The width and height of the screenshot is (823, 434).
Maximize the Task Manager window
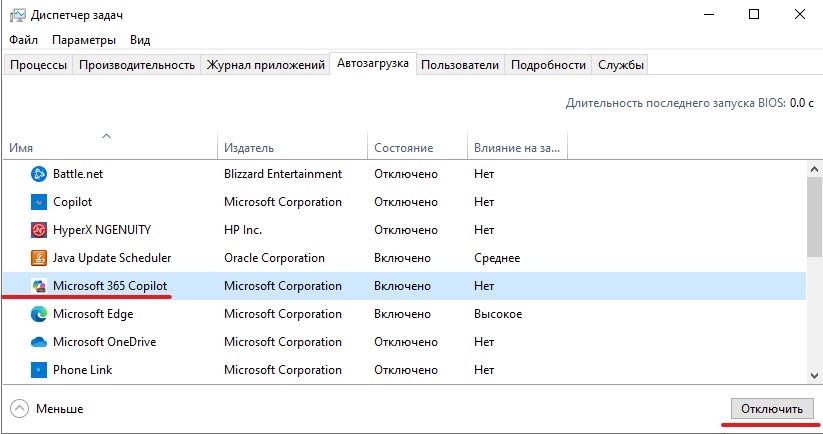tap(754, 15)
